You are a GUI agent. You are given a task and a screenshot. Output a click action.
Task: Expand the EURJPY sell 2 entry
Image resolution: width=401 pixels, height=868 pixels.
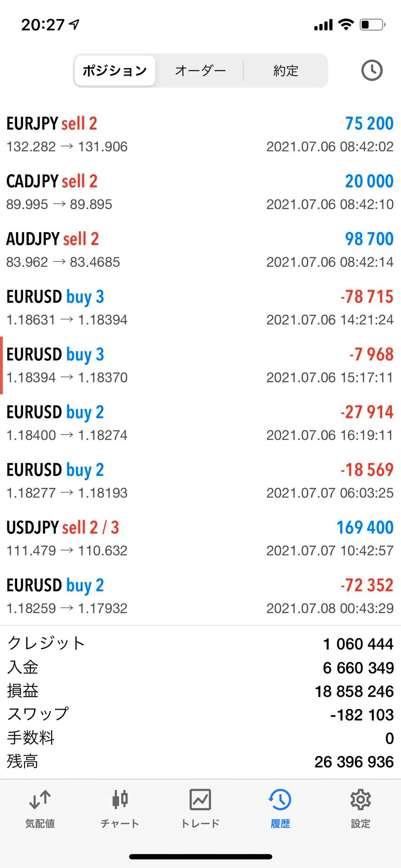tap(200, 135)
